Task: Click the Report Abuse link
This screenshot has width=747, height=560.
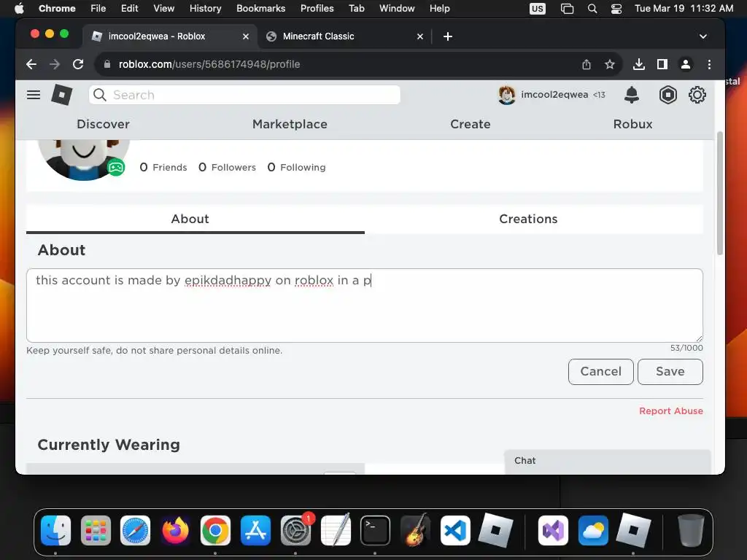Action: (x=671, y=411)
